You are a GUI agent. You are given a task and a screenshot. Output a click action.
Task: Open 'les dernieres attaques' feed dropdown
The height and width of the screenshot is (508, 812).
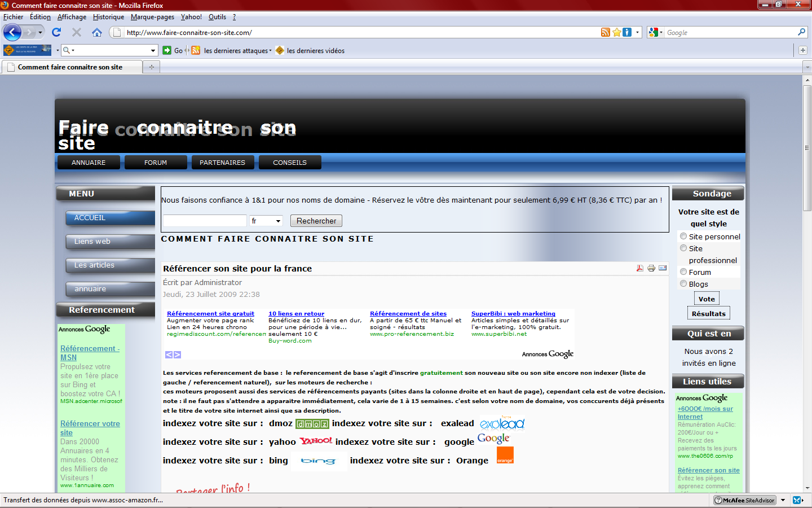pos(270,51)
